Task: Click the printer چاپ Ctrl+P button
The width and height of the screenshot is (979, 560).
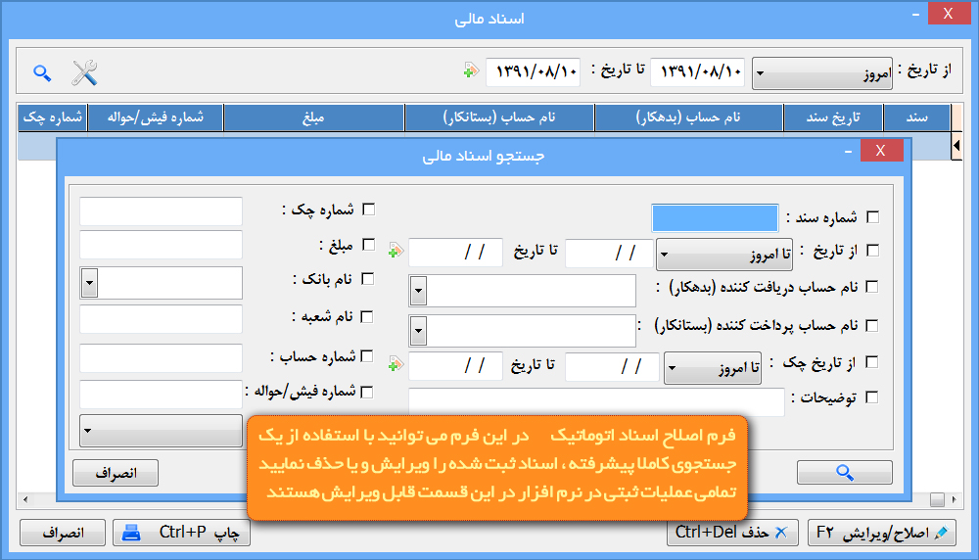Action: 182,533
